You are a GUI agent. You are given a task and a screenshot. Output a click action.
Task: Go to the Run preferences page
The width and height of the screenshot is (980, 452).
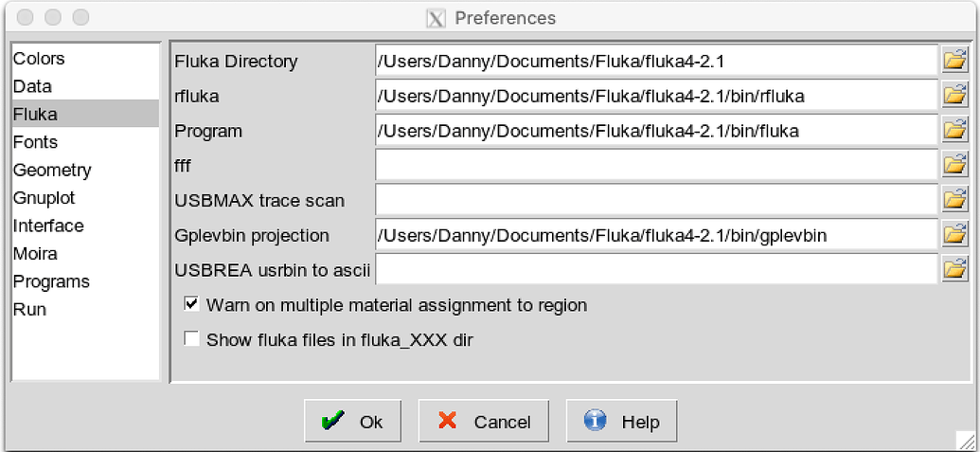coord(28,310)
